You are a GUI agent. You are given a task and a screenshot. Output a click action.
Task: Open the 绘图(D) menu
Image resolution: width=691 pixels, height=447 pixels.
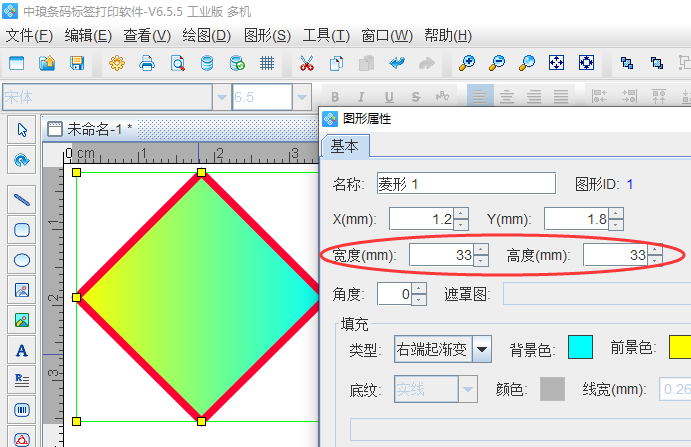207,35
